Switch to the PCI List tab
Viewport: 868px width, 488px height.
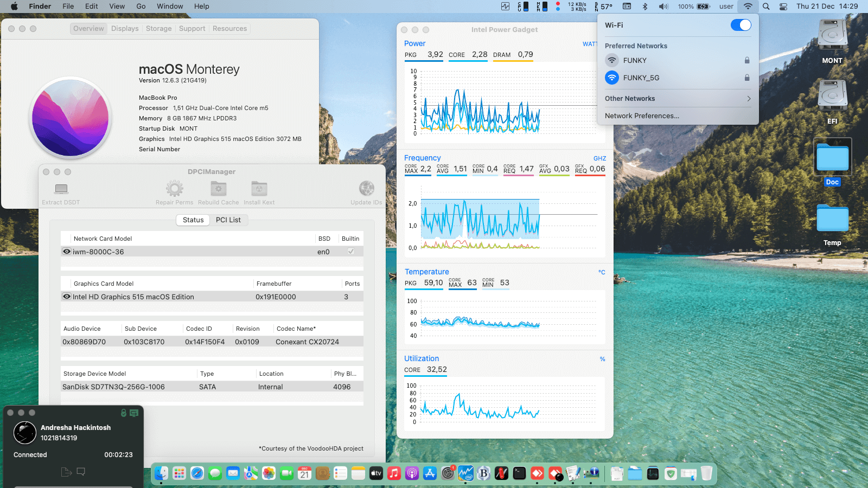pos(229,220)
